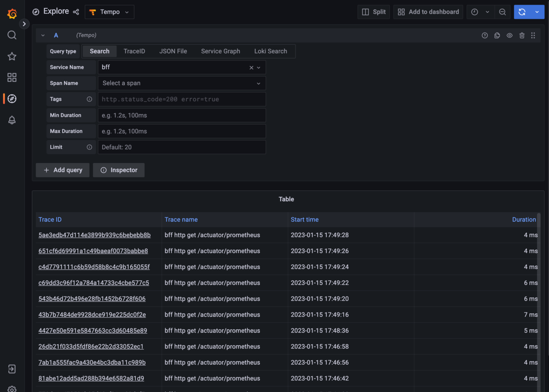Toggle query A visibility eye icon

(x=509, y=35)
